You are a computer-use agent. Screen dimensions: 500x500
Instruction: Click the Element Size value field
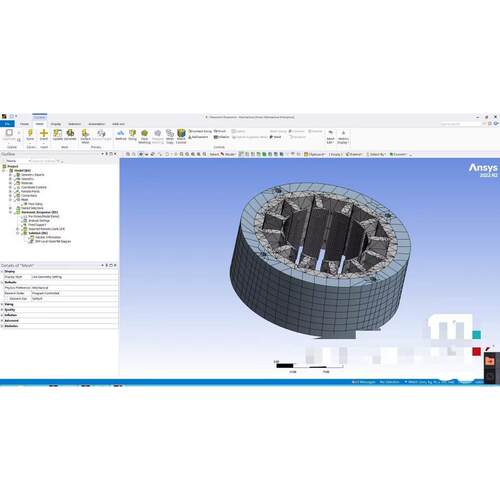[x=74, y=299]
